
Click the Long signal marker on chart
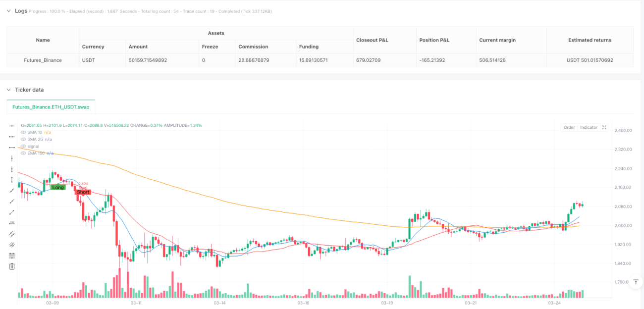click(x=58, y=188)
